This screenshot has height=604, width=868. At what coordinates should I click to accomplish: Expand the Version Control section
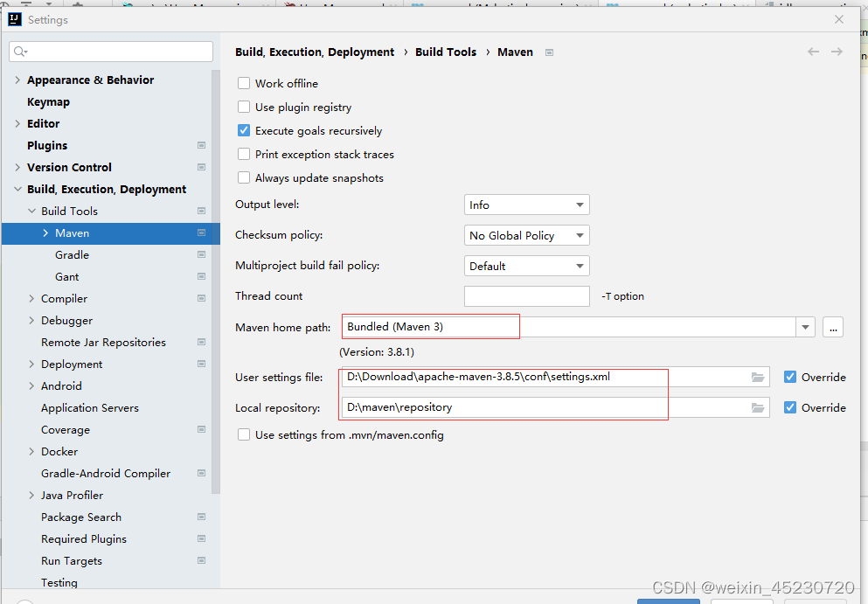click(17, 167)
